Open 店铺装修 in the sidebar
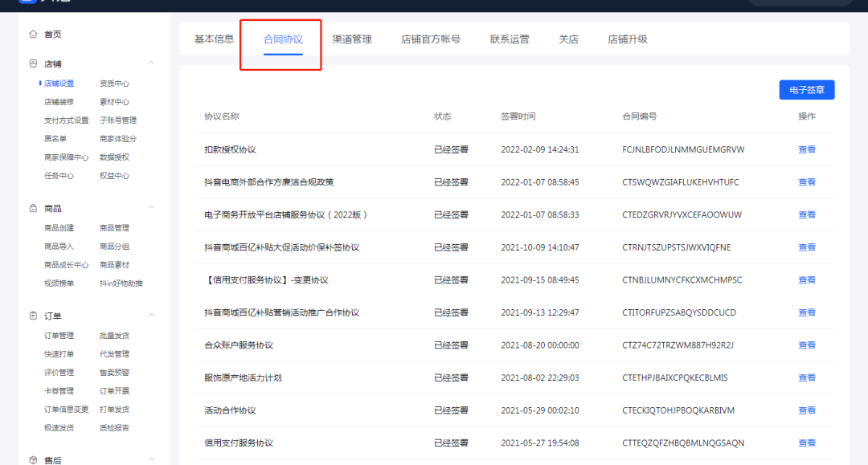Screen dimensions: 868x465 tap(59, 102)
